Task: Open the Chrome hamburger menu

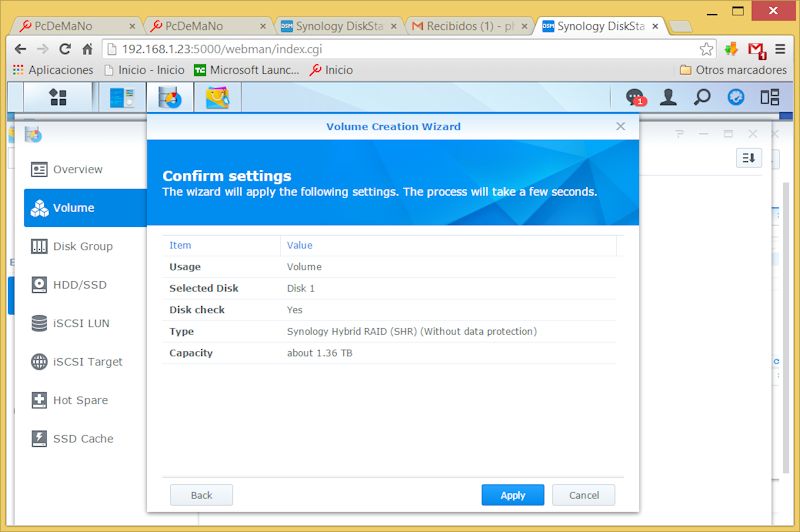Action: tap(780, 49)
